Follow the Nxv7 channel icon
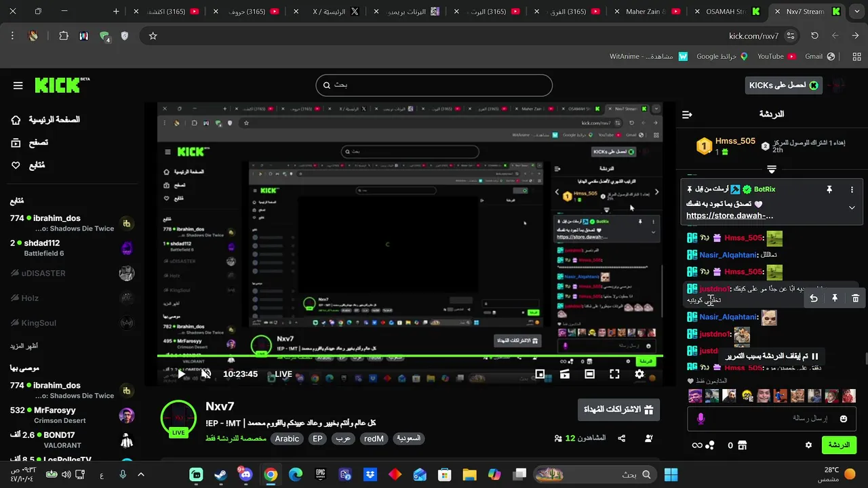The width and height of the screenshot is (868, 488). [x=648, y=439]
